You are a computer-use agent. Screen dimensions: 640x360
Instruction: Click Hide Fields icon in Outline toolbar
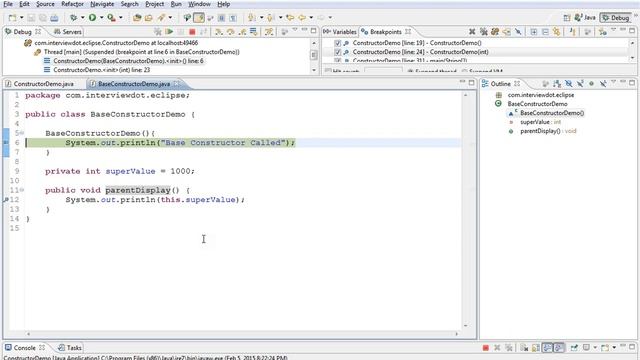tap(568, 84)
